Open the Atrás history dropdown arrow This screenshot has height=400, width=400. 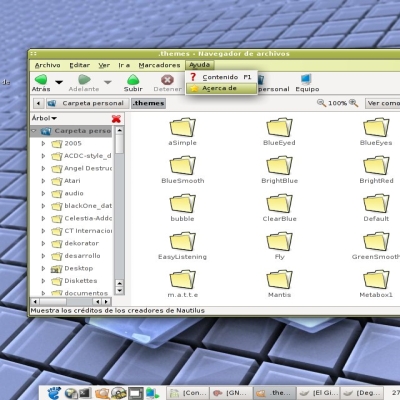tap(59, 82)
